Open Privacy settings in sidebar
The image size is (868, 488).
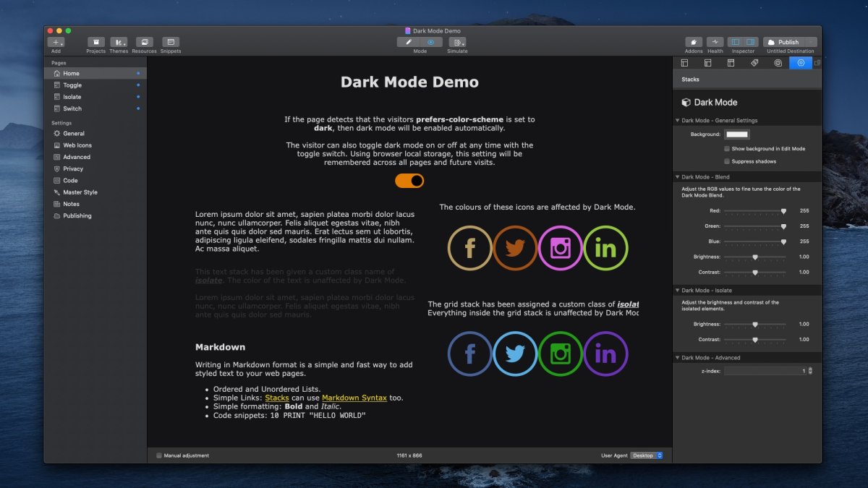click(x=95, y=168)
